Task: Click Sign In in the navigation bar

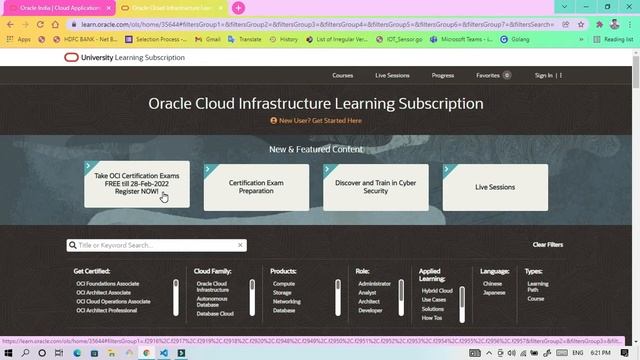Action: pyautogui.click(x=544, y=76)
